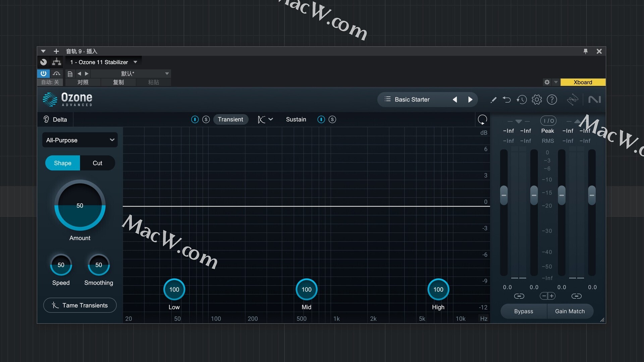Click the Native Instruments logo
This screenshot has height=362, width=644.
point(594,100)
